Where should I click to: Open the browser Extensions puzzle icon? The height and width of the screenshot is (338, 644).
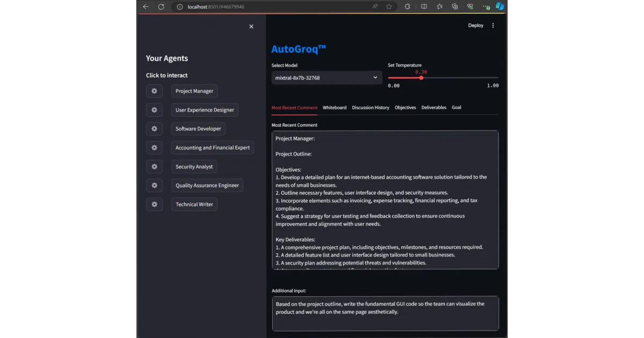407,7
